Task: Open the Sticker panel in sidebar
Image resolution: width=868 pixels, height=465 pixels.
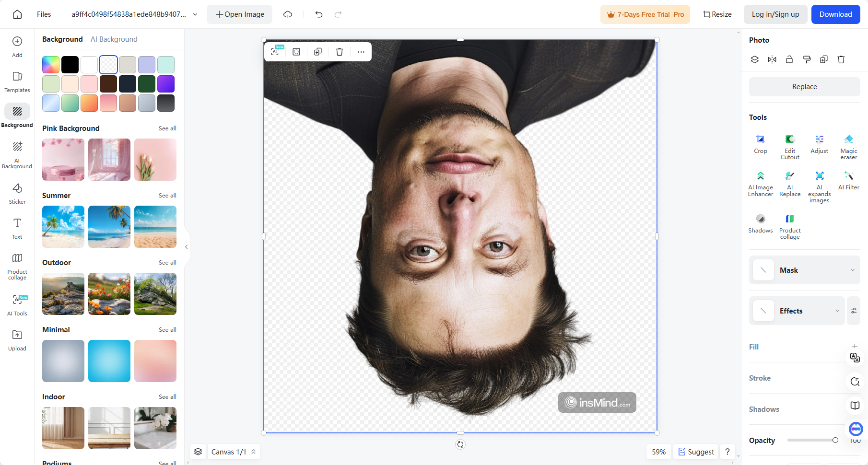Action: (x=17, y=193)
